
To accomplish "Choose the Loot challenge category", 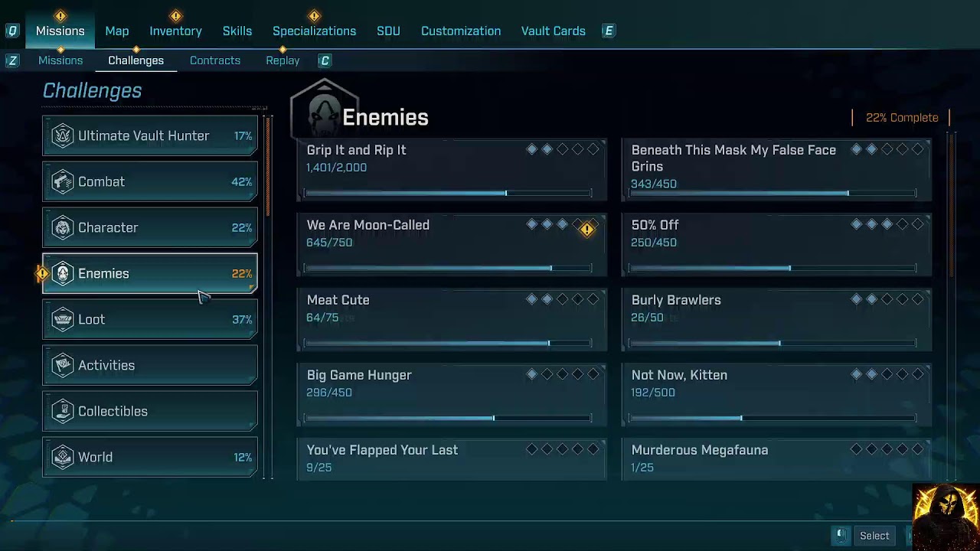I will point(150,320).
